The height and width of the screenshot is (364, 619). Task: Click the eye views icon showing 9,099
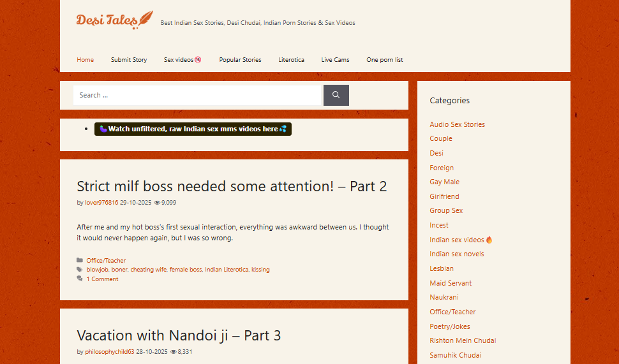157,203
